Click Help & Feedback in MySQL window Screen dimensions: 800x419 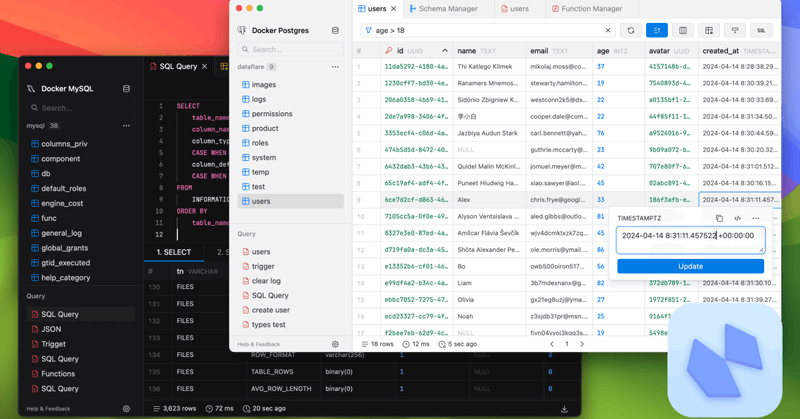(x=48, y=409)
